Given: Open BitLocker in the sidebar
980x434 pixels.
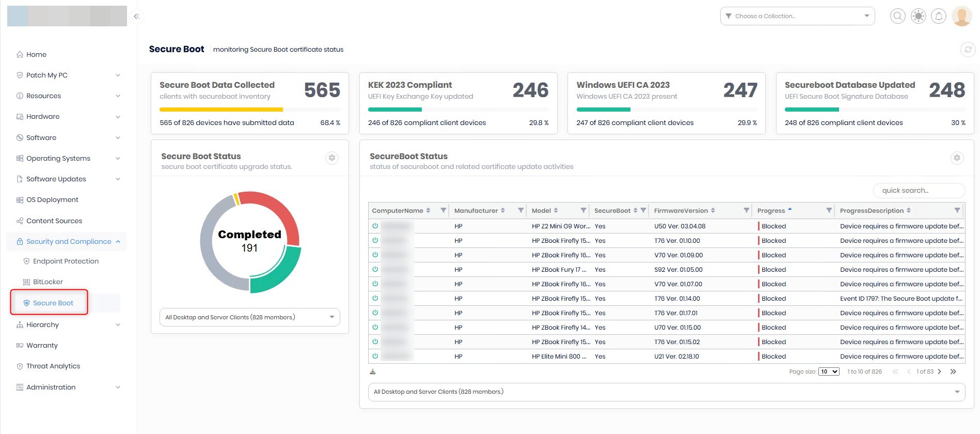Looking at the screenshot, I should point(48,282).
